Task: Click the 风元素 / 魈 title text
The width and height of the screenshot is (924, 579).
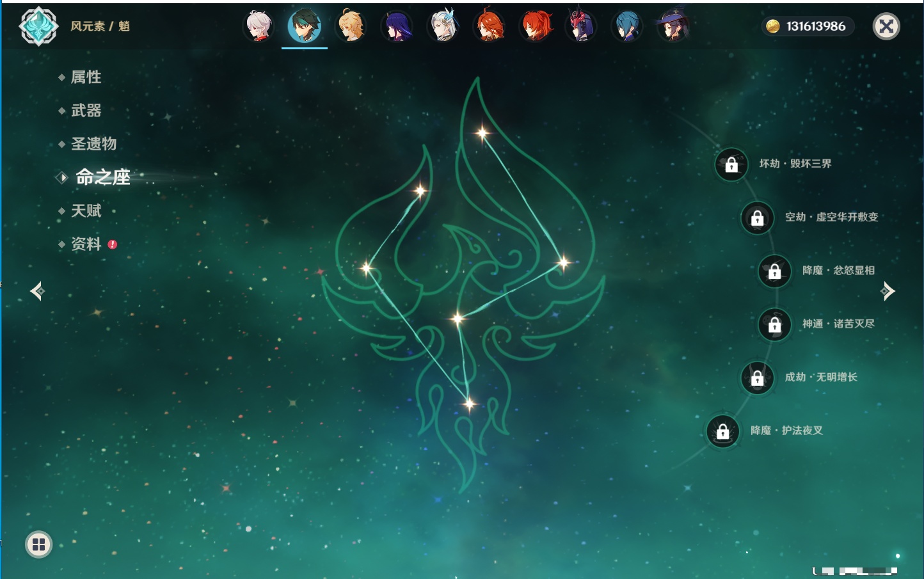Action: (x=100, y=26)
